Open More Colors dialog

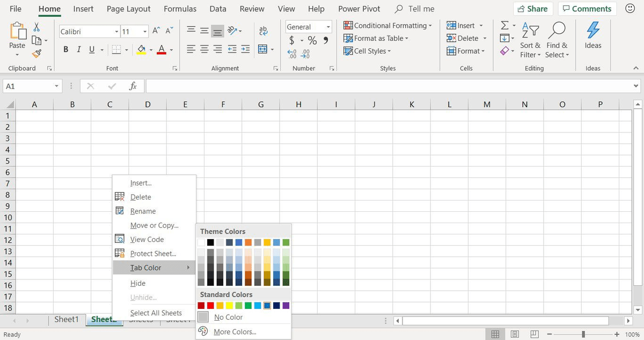234,331
